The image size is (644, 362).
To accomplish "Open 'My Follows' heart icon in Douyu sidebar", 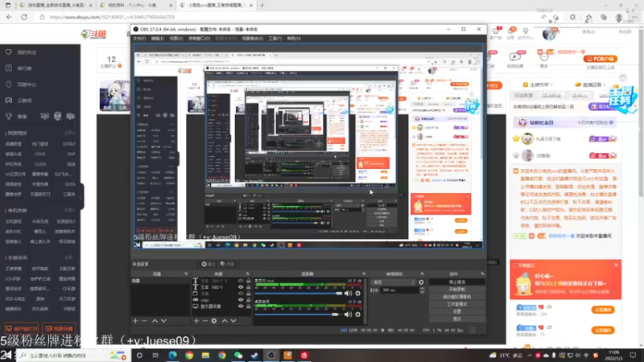I will [9, 52].
